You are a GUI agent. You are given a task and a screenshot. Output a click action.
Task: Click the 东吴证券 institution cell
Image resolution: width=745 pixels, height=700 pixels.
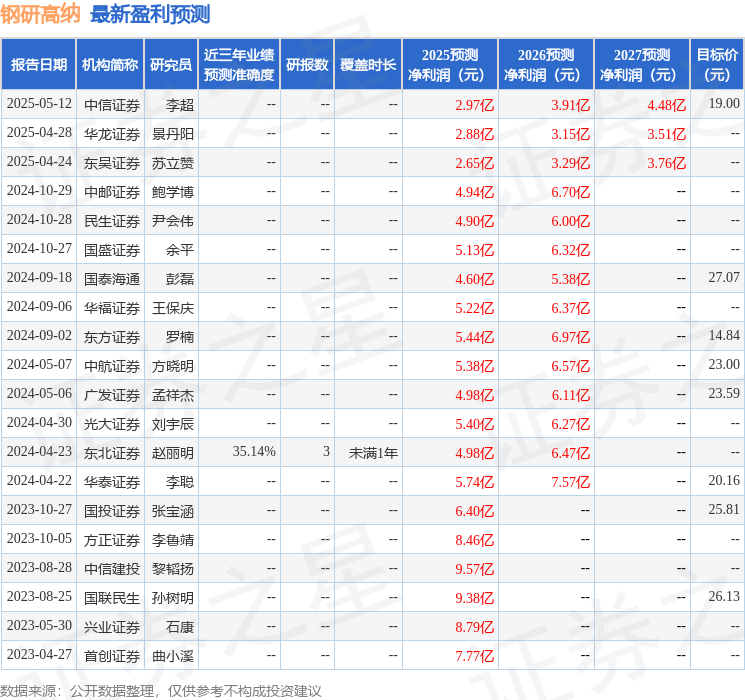tap(112, 163)
